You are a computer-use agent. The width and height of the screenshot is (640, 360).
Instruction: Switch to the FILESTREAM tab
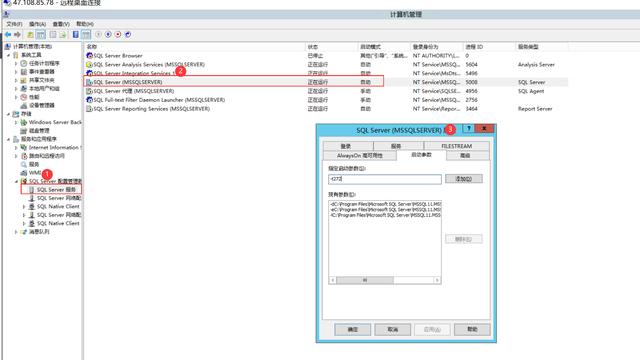click(457, 146)
